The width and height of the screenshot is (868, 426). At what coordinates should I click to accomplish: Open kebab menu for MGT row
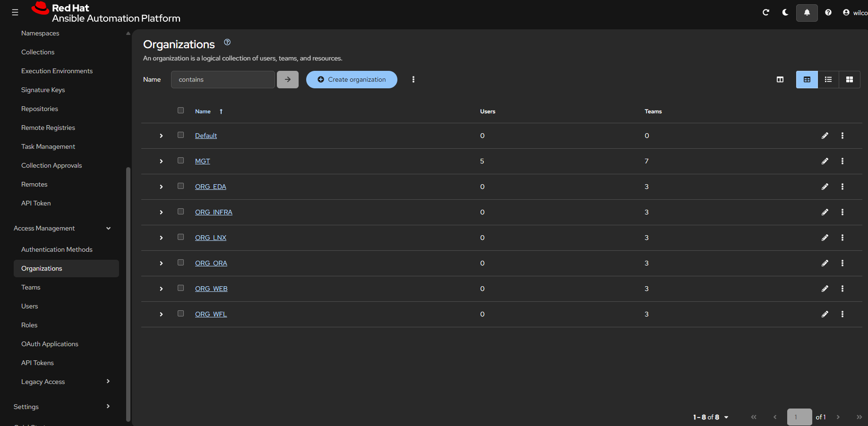pos(842,161)
